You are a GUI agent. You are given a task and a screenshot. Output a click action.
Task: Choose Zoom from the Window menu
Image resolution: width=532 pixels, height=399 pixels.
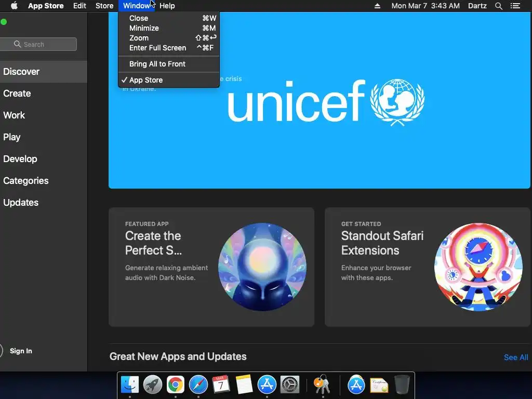[169, 38]
